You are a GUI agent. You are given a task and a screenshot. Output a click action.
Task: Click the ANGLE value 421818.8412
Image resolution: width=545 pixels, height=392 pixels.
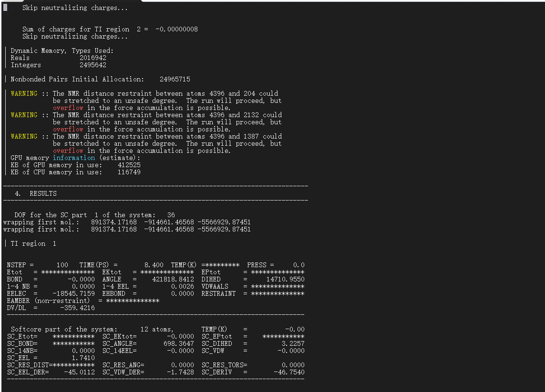[173, 279]
